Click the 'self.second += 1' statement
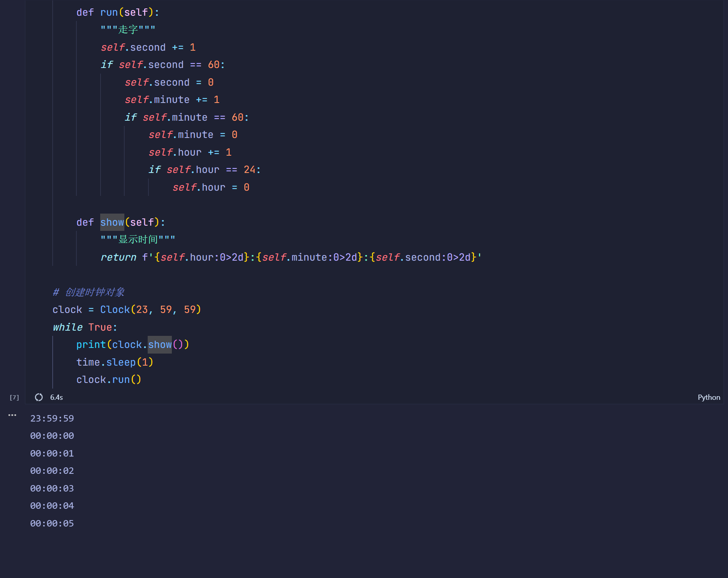Viewport: 728px width, 578px height. [148, 47]
